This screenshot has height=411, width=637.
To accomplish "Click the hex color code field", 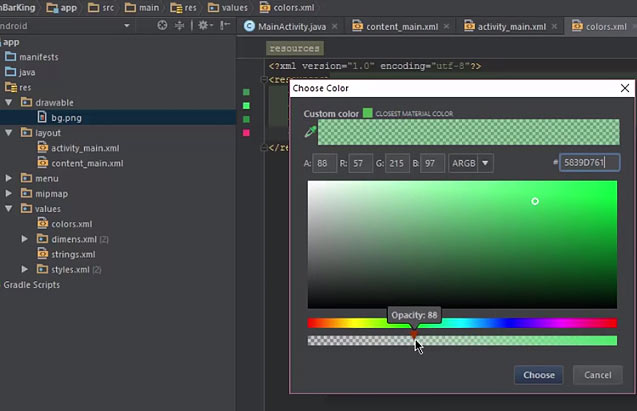I will coord(589,162).
